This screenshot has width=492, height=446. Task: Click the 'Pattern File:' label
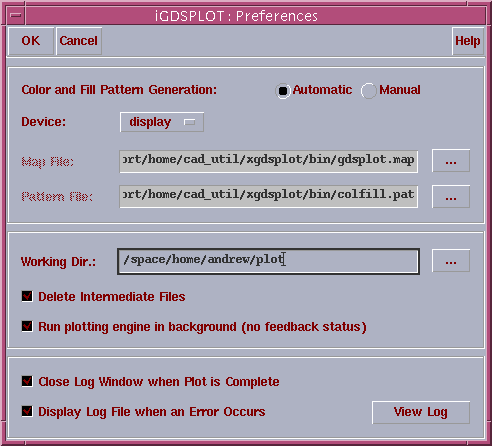pyautogui.click(x=57, y=197)
